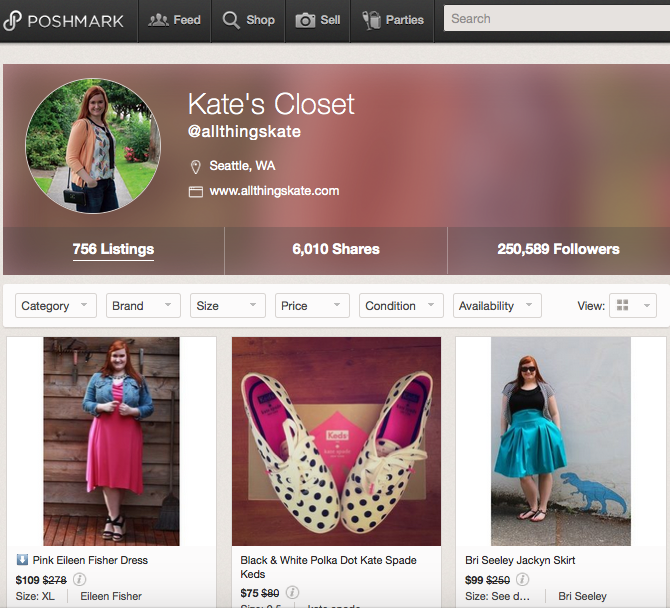
Task: Click the price drop arrow icon
Action: [x=22, y=559]
